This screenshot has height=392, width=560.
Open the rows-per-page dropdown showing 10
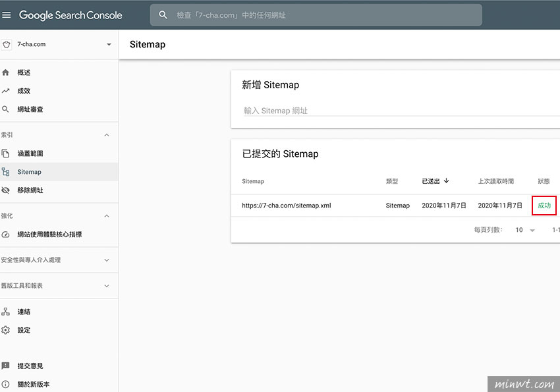[525, 230]
